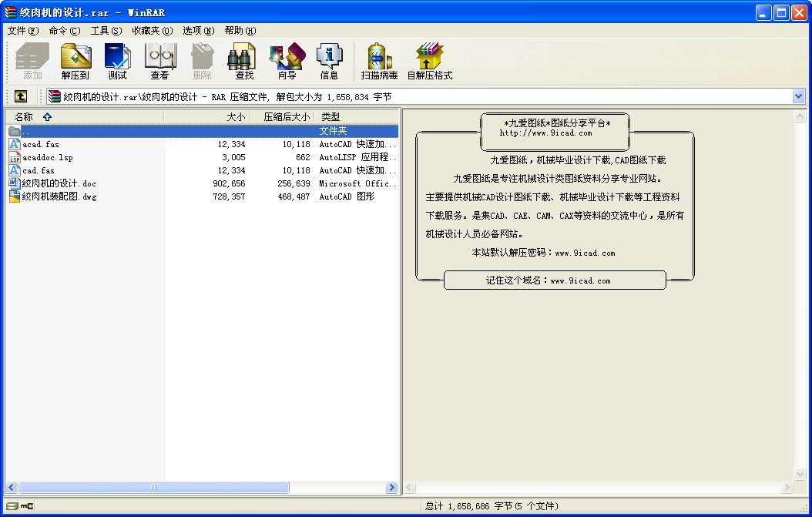Click the 3,005 size value
812x517 pixels.
(233, 157)
